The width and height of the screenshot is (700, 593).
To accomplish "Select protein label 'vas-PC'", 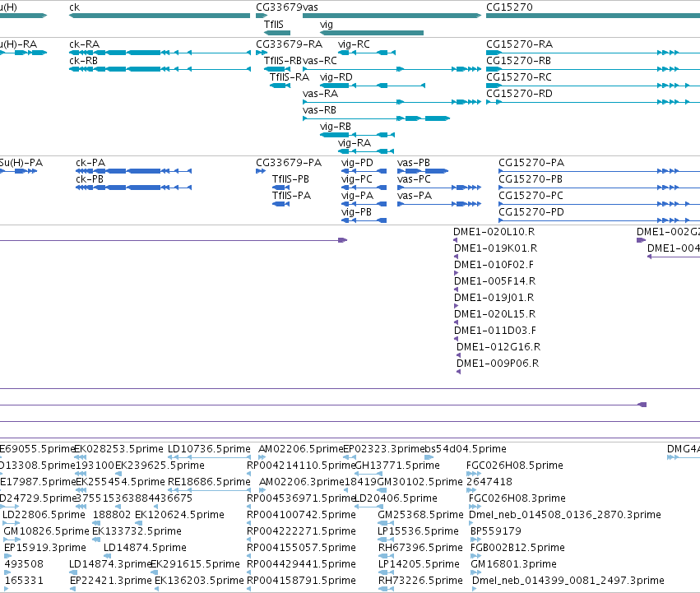I will pos(414,179).
